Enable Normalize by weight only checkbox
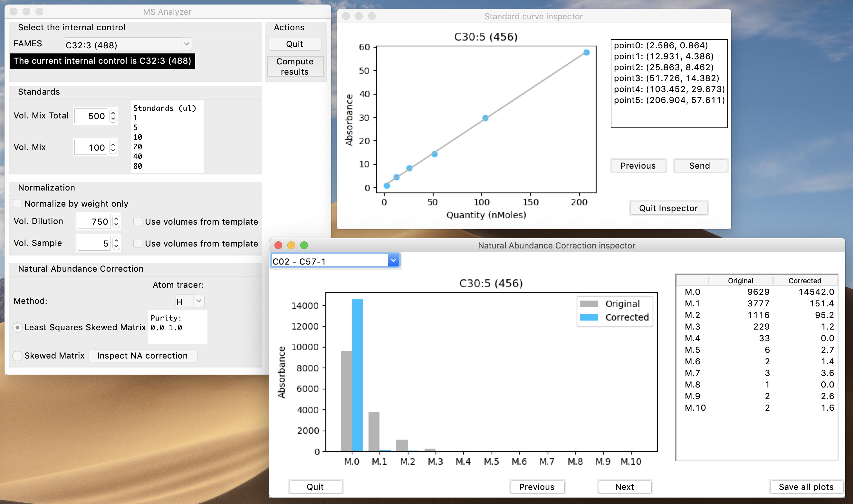 [x=18, y=203]
